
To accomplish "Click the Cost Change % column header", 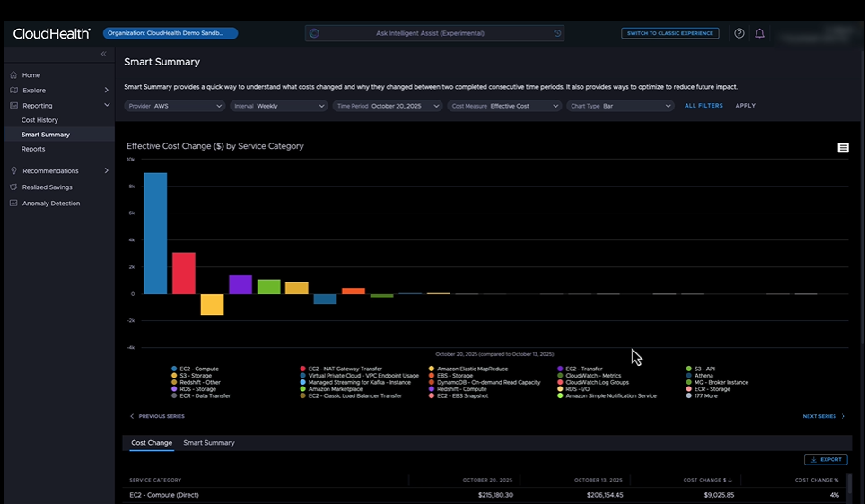I will [x=817, y=481].
